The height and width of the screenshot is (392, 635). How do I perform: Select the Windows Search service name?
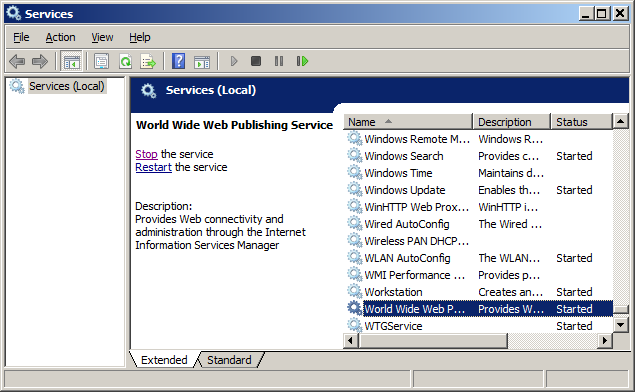coord(404,156)
